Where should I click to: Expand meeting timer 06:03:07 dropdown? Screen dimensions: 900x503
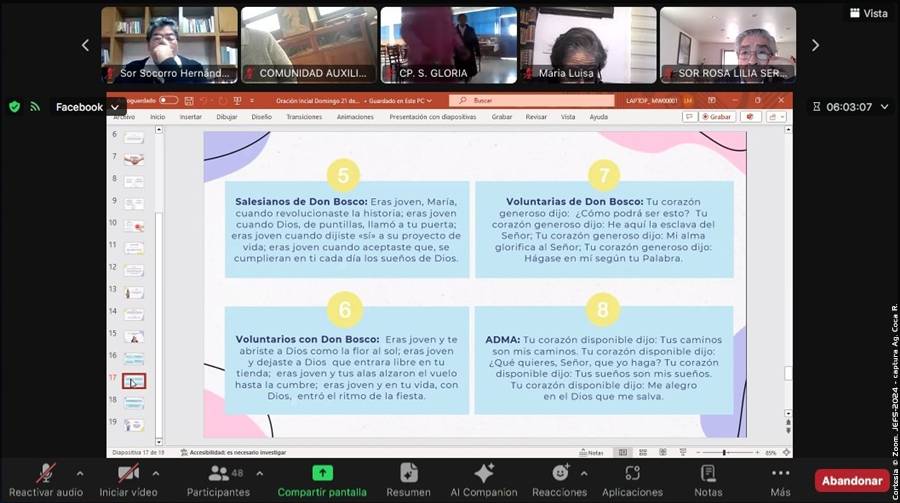click(885, 107)
